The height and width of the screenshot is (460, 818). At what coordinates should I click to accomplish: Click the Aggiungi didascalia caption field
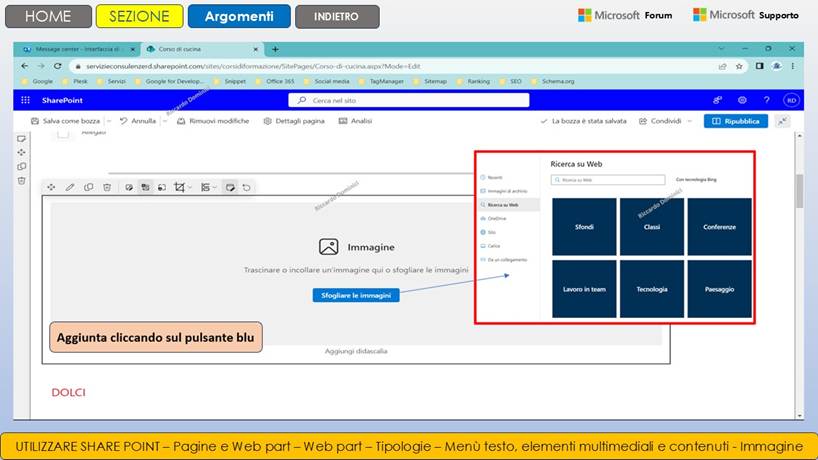pyautogui.click(x=356, y=351)
